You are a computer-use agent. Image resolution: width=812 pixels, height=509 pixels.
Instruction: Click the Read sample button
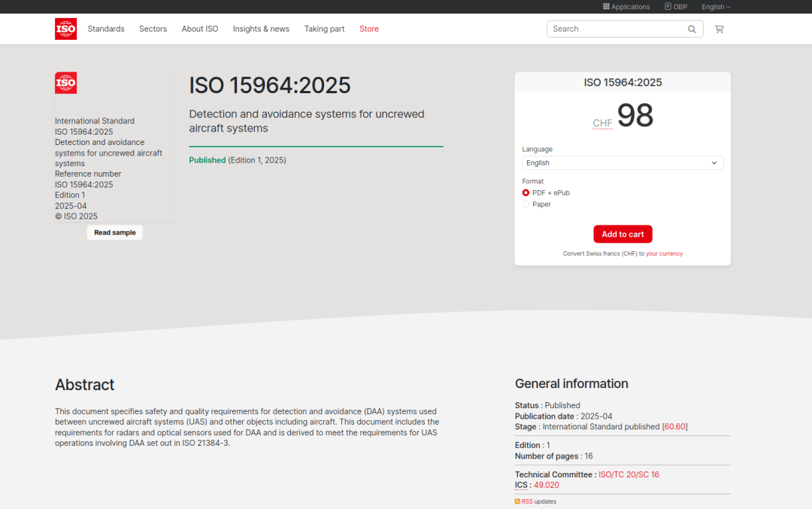[114, 232]
